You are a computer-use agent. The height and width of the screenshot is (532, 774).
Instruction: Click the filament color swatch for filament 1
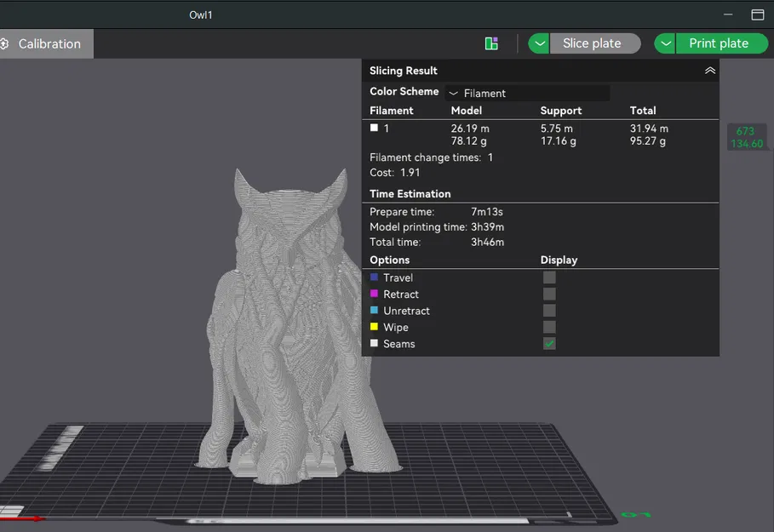point(374,126)
